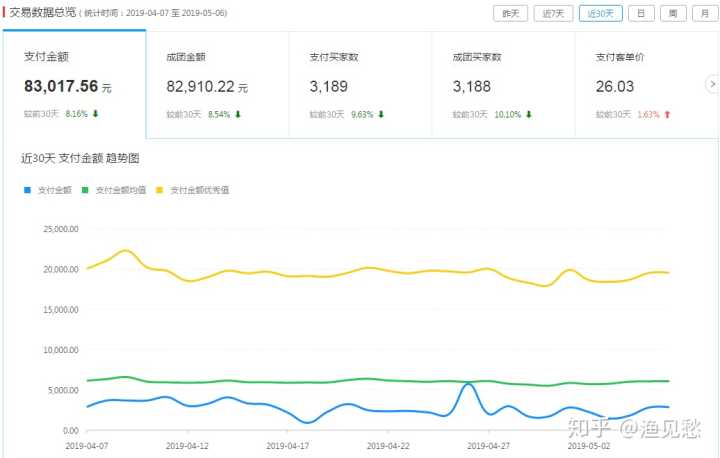Expand more metrics with the right chevron

coord(712,84)
